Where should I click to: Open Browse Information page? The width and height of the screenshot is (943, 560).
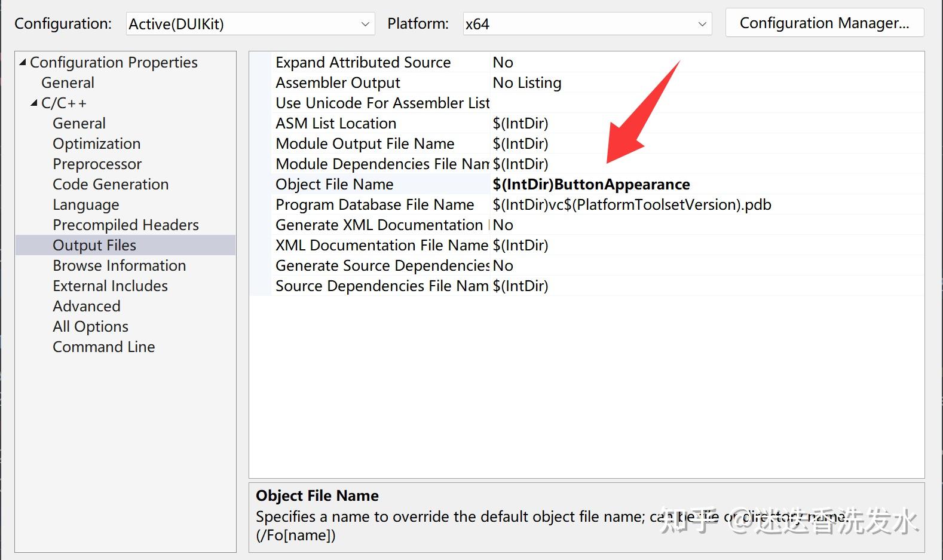tap(119, 265)
